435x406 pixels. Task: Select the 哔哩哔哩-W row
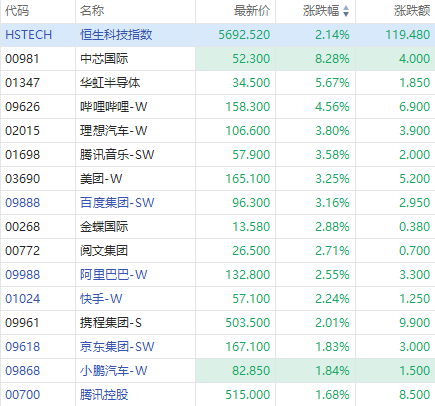(x=217, y=107)
